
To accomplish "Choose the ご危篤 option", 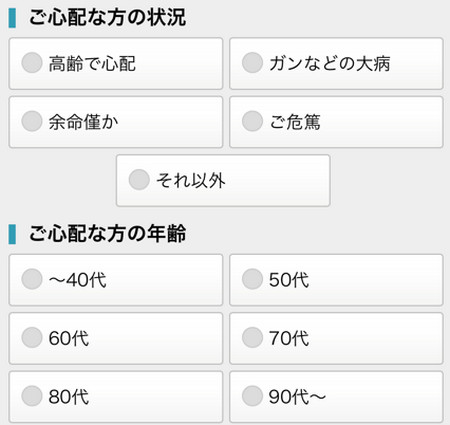I will 336,122.
